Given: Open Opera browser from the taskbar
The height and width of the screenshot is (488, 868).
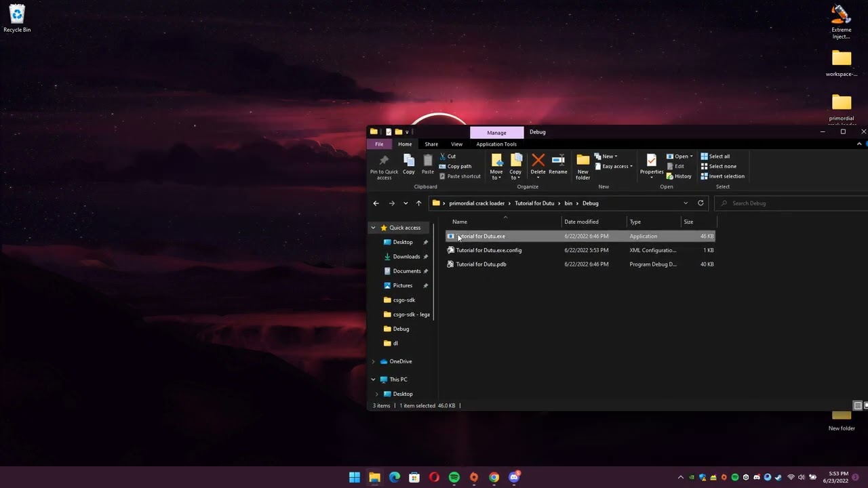Looking at the screenshot, I should 434,477.
